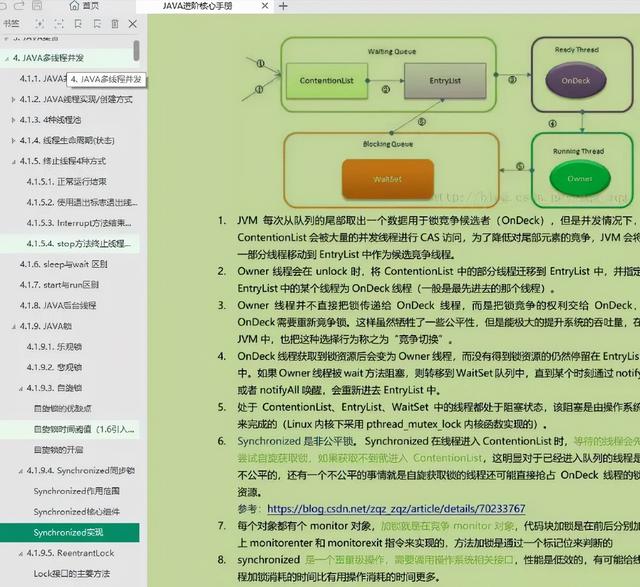640x587 pixels.
Task: Open bookmark 4.1.5. 终止线程4种方式
Action: tap(62, 161)
